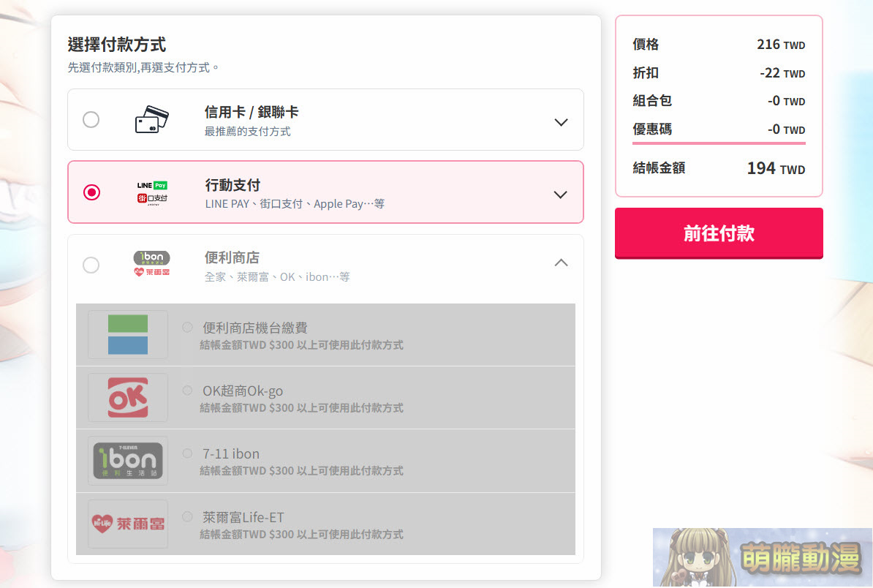Click the 7-11 ibon label
This screenshot has height=588, width=873.
(x=231, y=454)
